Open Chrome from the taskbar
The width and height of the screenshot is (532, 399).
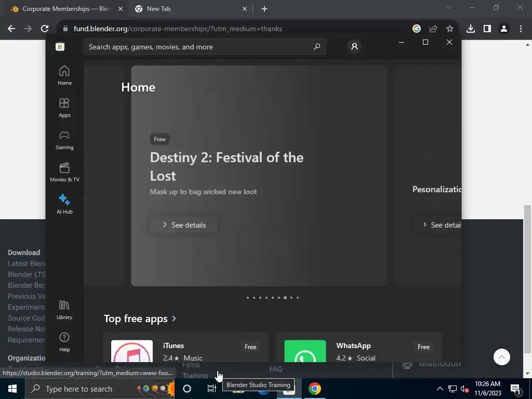[314, 389]
